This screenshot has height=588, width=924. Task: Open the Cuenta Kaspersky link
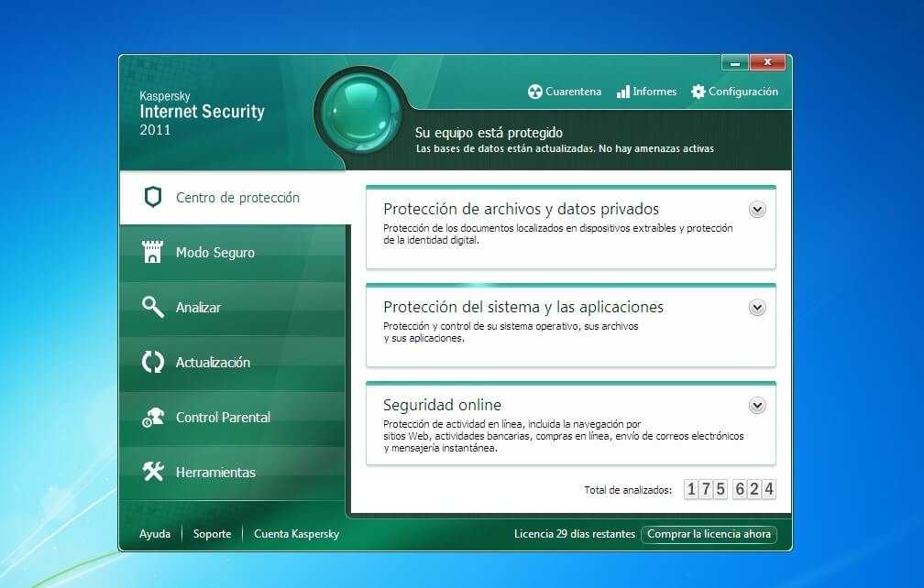(x=296, y=534)
